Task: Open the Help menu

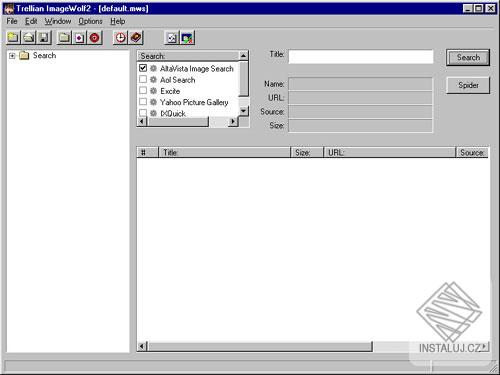Action: 118,21
